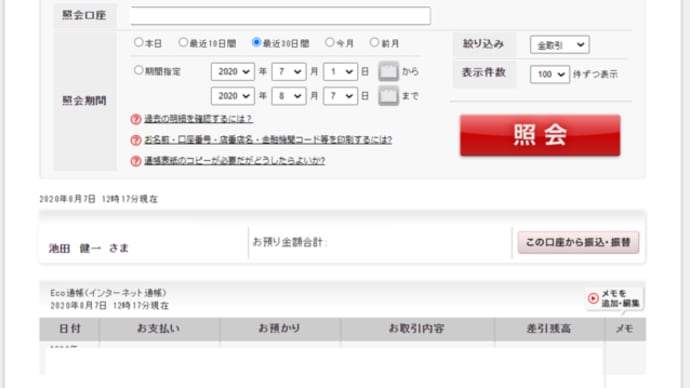Screen dimensions: 690x388
Task: Select the 本日 radio button
Action: [x=138, y=42]
